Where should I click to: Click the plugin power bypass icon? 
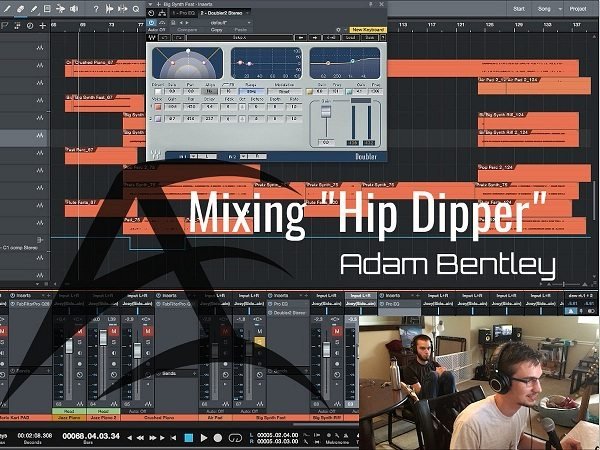[x=151, y=23]
